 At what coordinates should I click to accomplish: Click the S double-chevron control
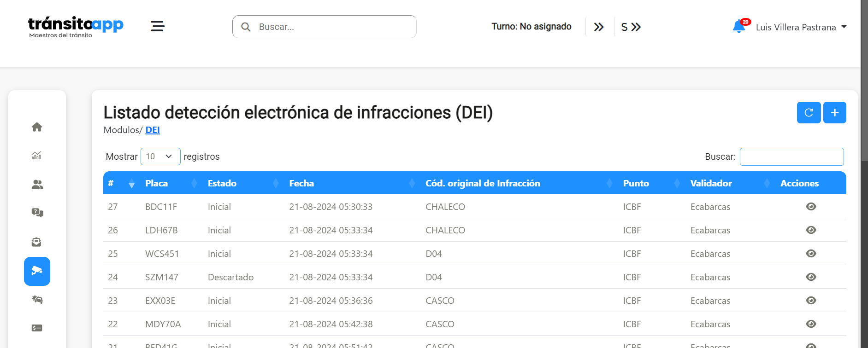(631, 27)
